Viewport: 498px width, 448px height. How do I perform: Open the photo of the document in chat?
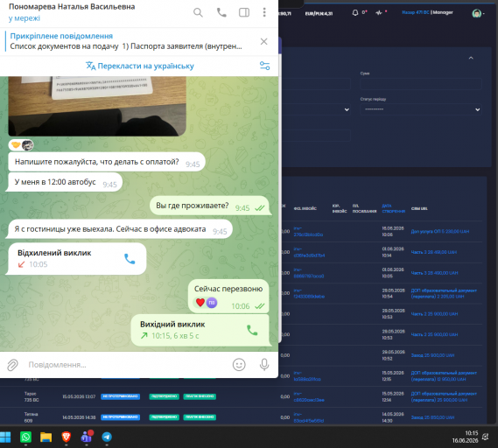click(x=97, y=106)
